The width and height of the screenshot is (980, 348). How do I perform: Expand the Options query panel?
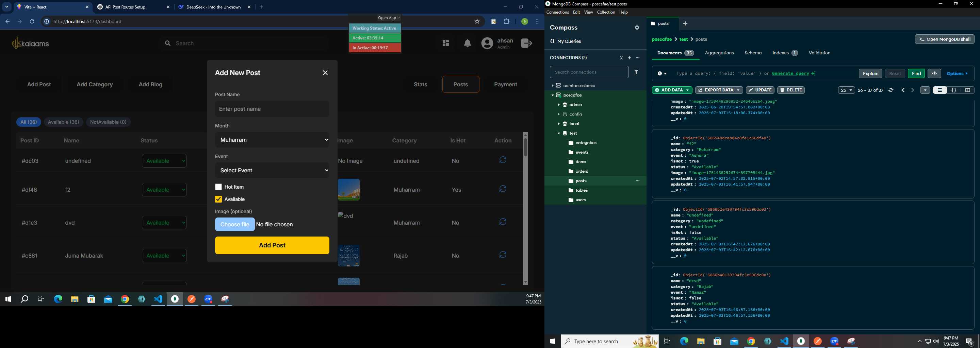click(957, 73)
